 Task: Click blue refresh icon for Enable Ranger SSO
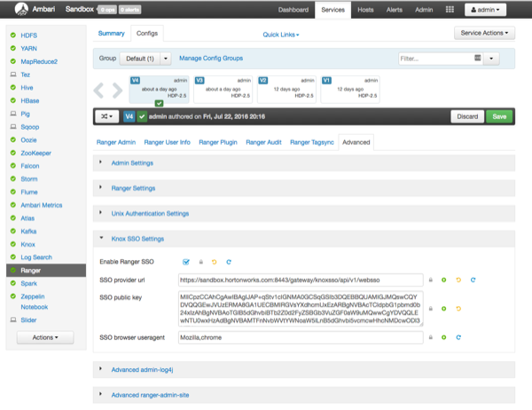pos(229,262)
